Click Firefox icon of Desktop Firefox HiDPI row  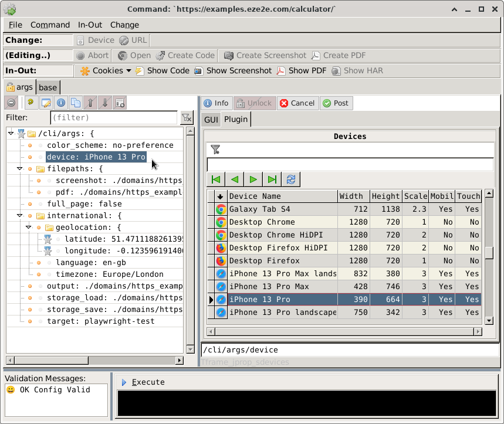click(221, 248)
